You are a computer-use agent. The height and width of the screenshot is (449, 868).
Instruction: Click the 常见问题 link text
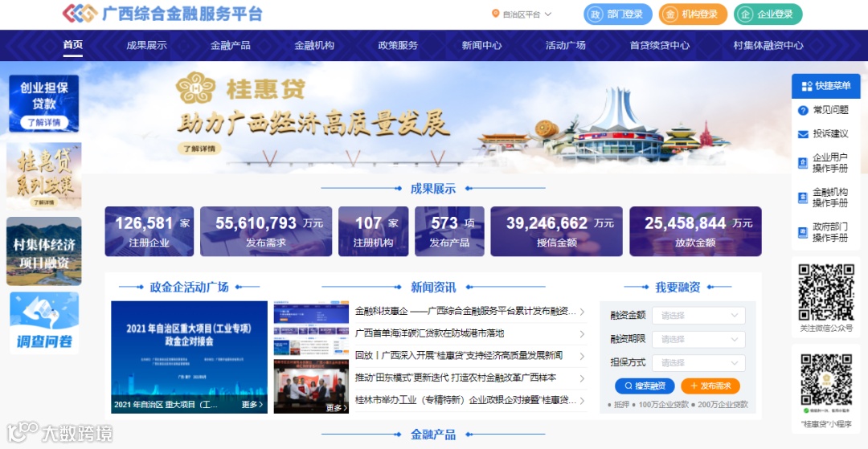[x=830, y=111]
